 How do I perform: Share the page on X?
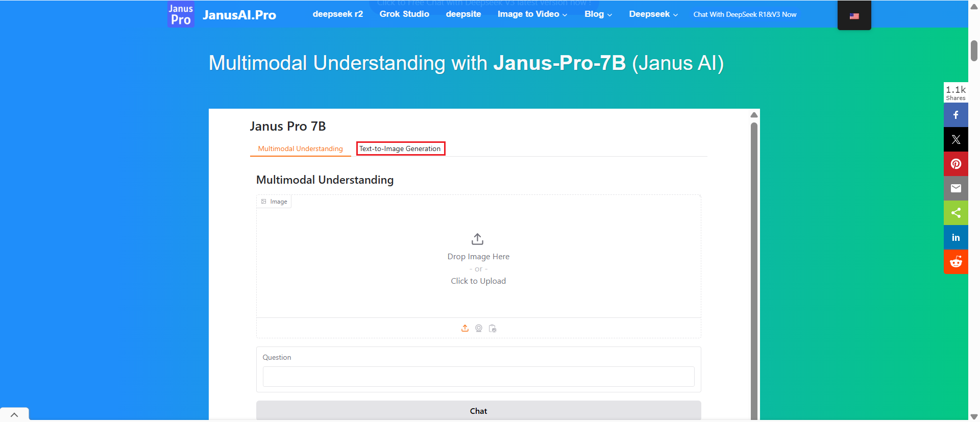[956, 139]
